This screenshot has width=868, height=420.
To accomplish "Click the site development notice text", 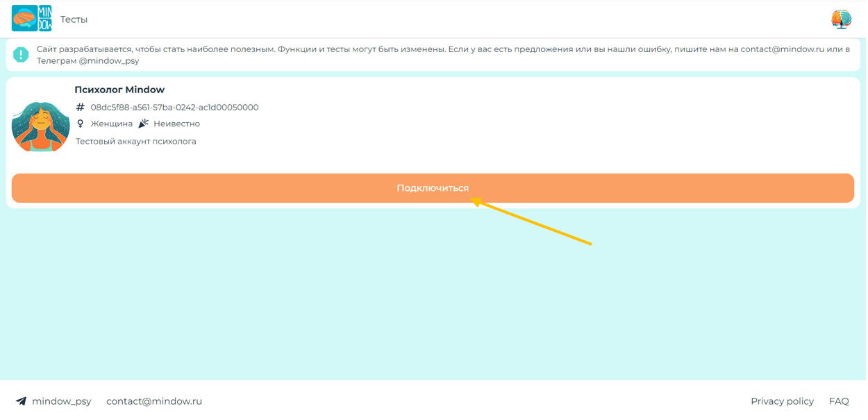I will (444, 55).
